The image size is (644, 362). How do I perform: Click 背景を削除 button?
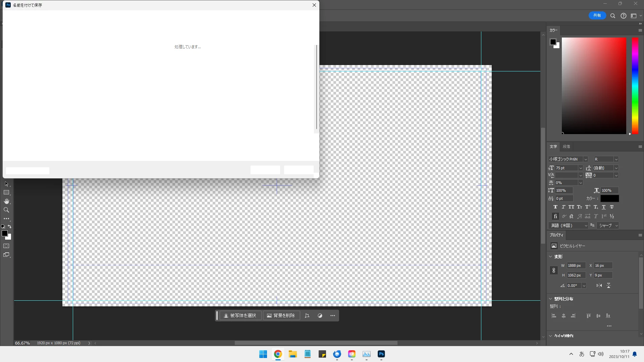(x=281, y=316)
